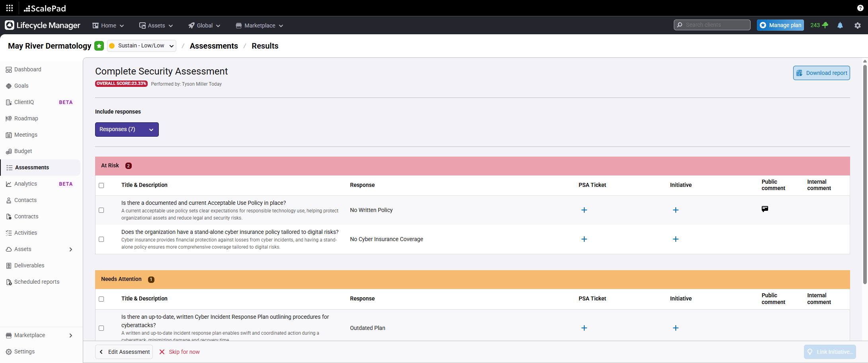
Task: Click the Download report button
Action: click(x=821, y=73)
